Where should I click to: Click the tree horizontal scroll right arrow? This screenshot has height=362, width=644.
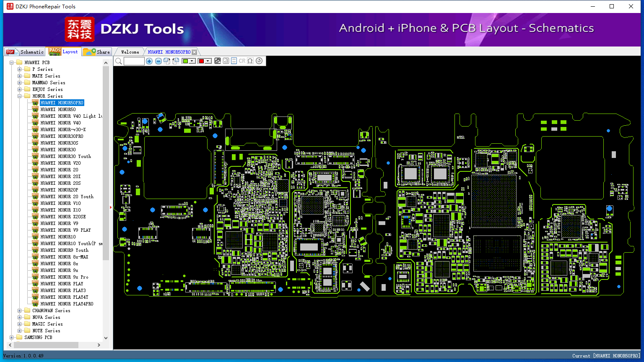click(x=99, y=345)
